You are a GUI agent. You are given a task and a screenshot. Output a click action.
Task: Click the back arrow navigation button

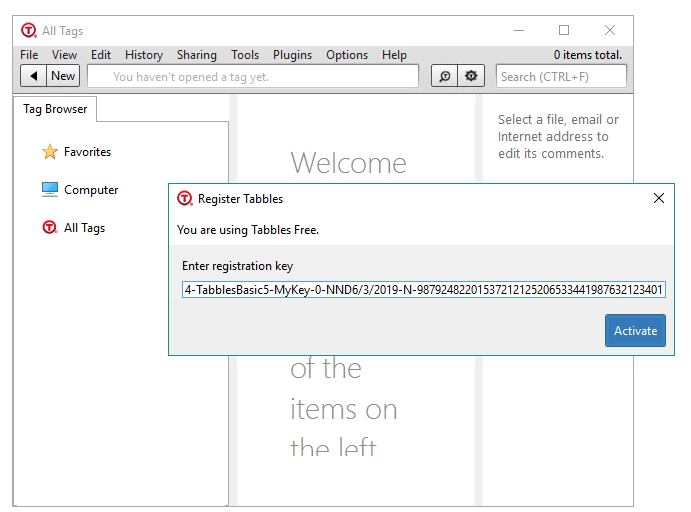point(33,76)
